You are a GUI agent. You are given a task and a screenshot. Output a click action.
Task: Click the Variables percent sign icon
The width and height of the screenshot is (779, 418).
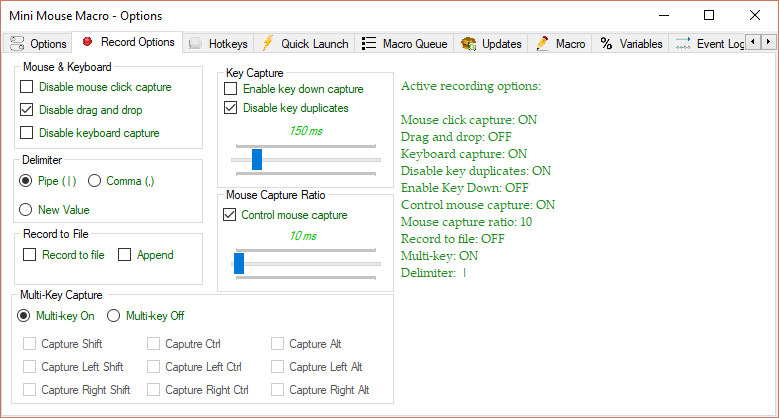pos(606,44)
